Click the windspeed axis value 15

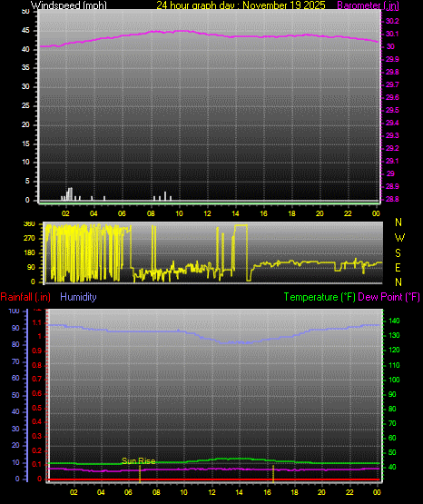[x=25, y=143]
